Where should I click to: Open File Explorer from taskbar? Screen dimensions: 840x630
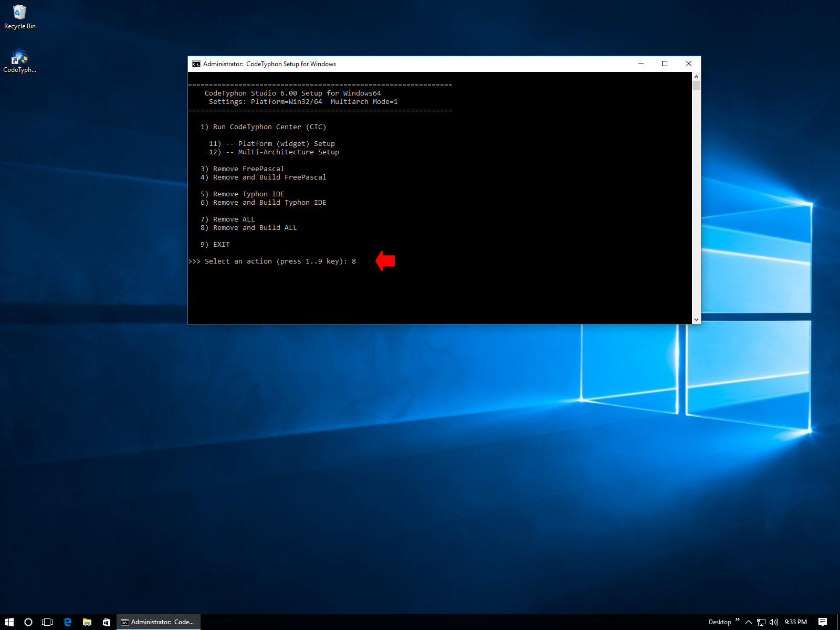point(87,622)
